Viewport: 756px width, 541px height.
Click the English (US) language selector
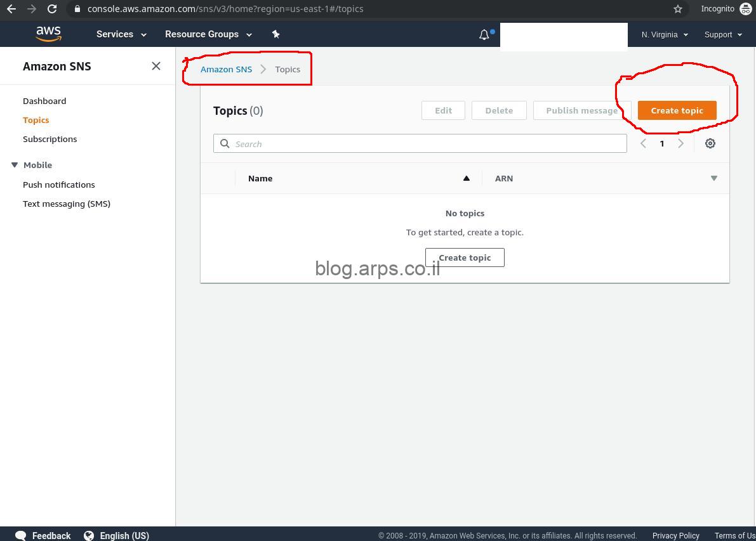pyautogui.click(x=124, y=536)
